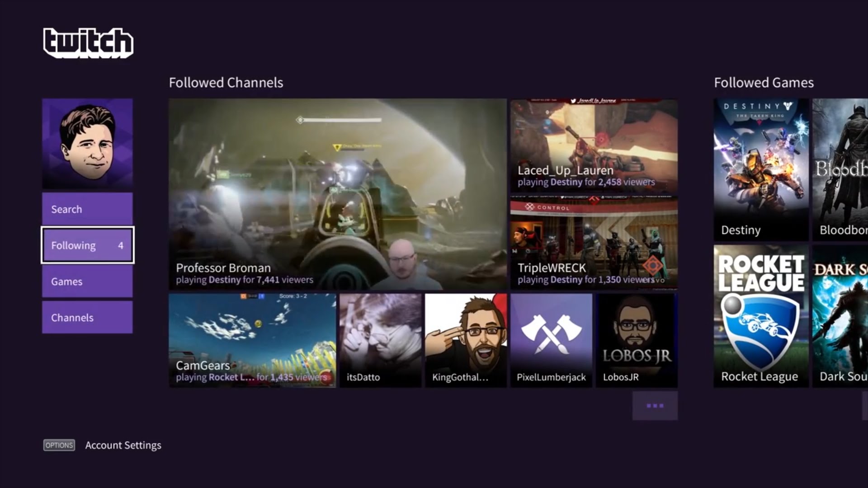The width and height of the screenshot is (868, 488).
Task: Click the OPTIONS button
Action: click(59, 445)
